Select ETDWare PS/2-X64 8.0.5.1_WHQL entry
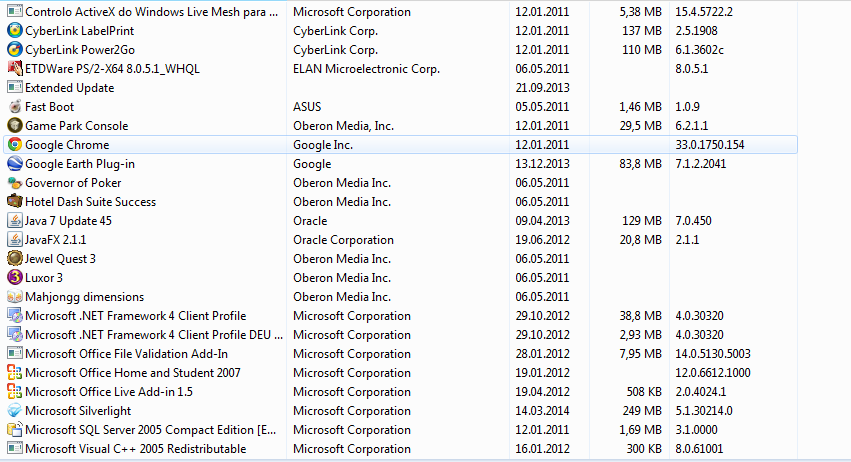This screenshot has width=851, height=462. coord(103,69)
